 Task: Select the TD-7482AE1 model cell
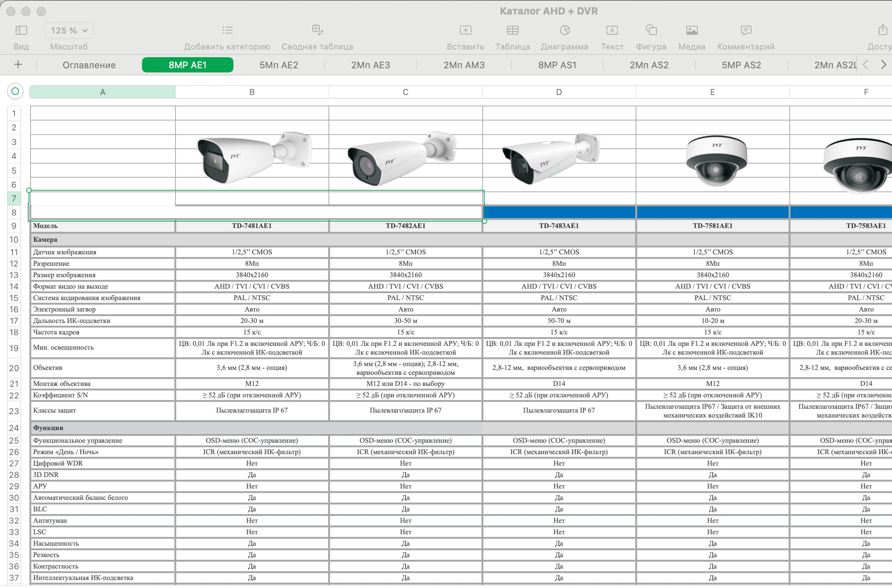(x=406, y=226)
